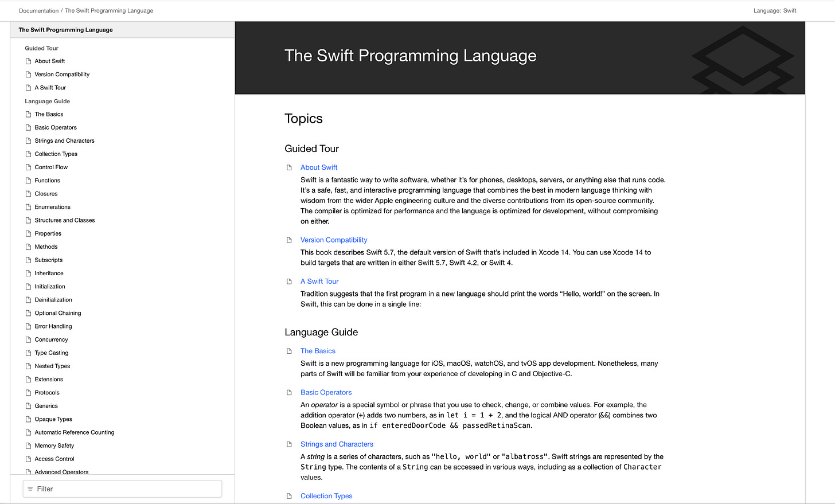Click the document icon next to Memory Safety in sidebar
Screen dimensions: 835x504
[x=28, y=446]
